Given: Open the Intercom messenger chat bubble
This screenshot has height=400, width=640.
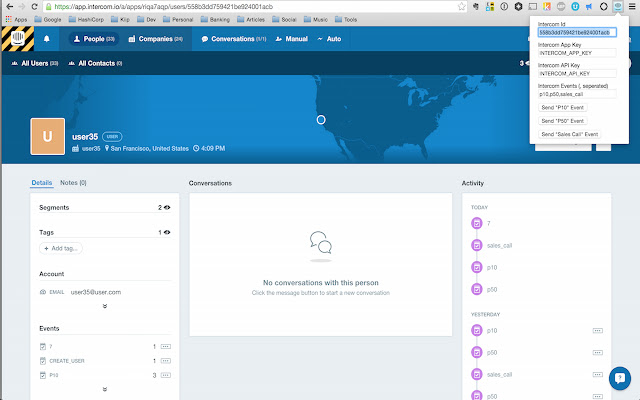Looking at the screenshot, I should (619, 378).
